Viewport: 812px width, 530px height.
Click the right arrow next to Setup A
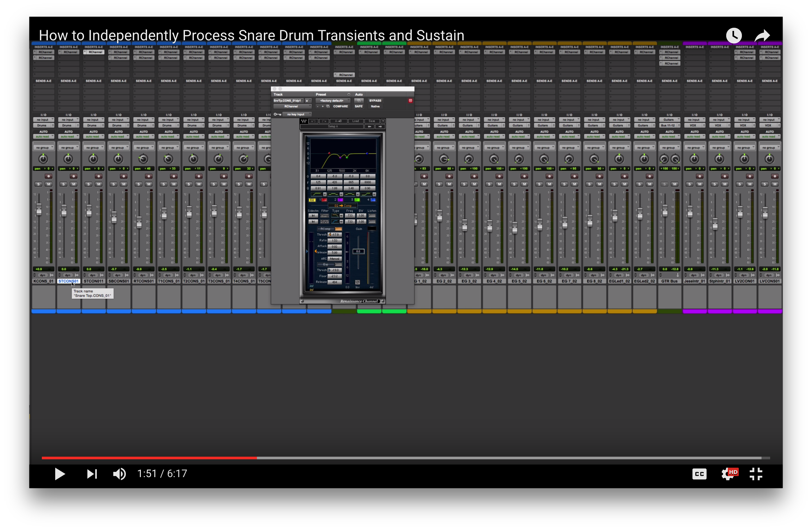click(380, 127)
